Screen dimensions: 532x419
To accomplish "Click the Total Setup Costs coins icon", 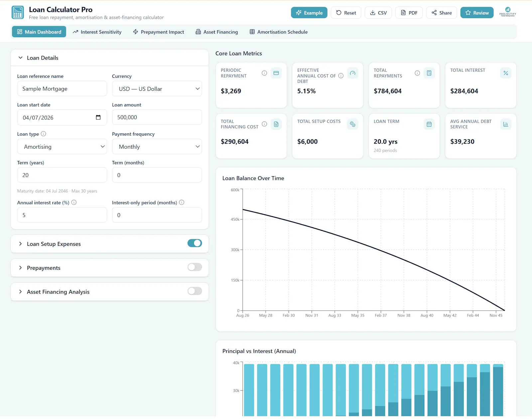I will point(352,124).
